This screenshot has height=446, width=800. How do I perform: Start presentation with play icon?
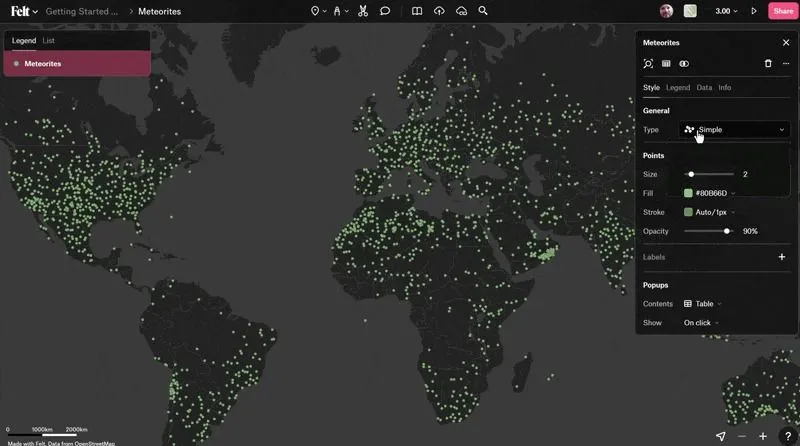pyautogui.click(x=754, y=11)
